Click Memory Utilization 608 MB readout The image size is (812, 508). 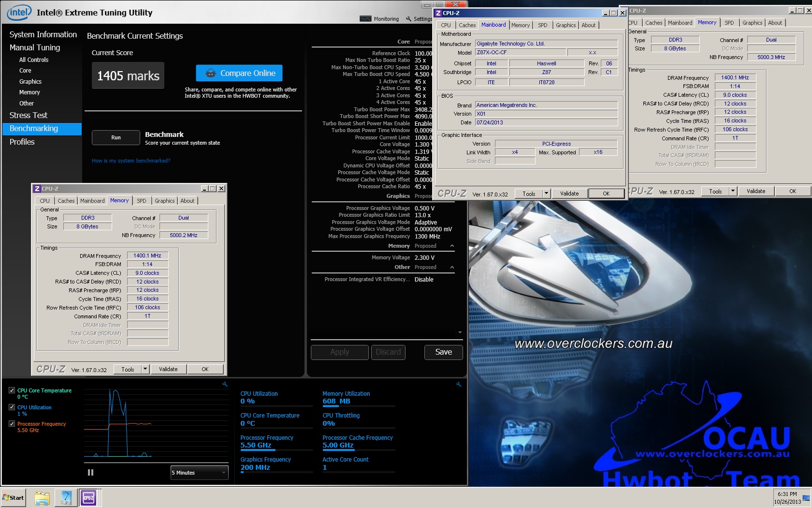click(x=336, y=401)
